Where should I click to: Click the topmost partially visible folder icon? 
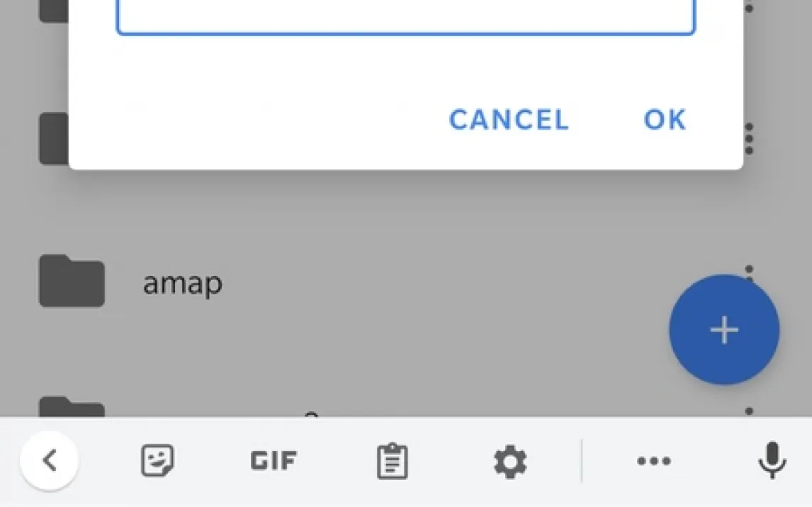tap(53, 11)
